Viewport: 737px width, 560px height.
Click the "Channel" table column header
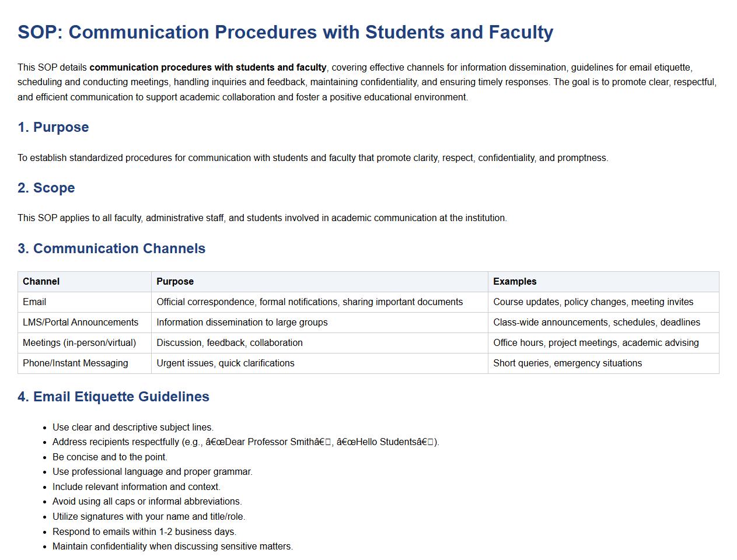point(41,281)
